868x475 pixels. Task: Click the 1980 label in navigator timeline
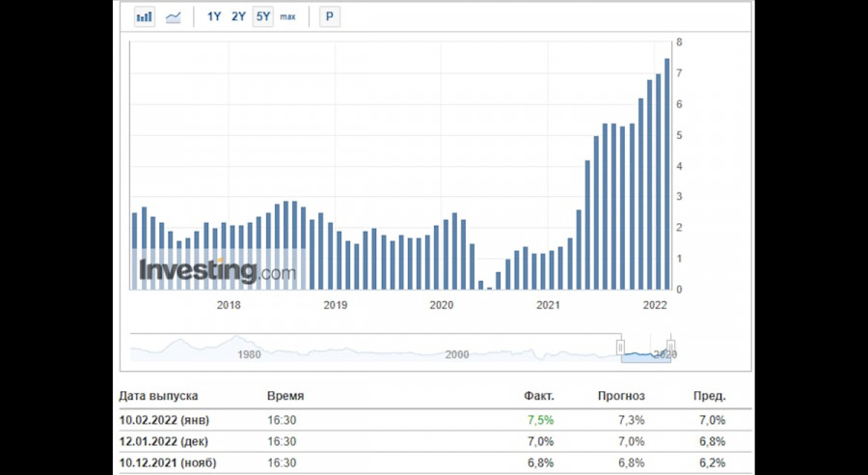point(249,354)
